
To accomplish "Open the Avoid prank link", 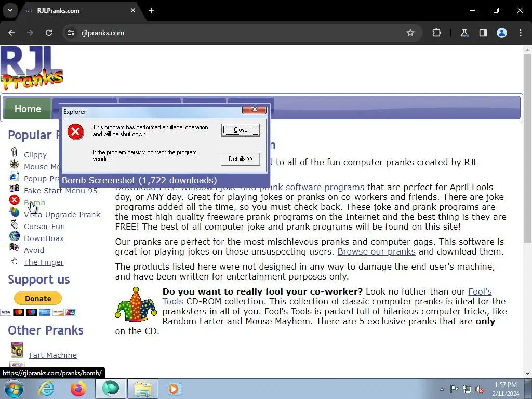I will [x=34, y=250].
